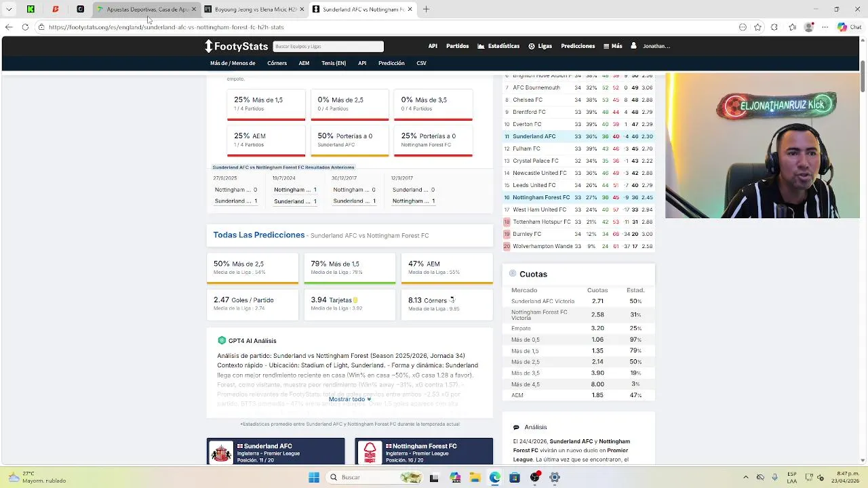Viewport: 868px width, 488px height.
Task: Click the taskbar Buscar search box
Action: [x=374, y=477]
